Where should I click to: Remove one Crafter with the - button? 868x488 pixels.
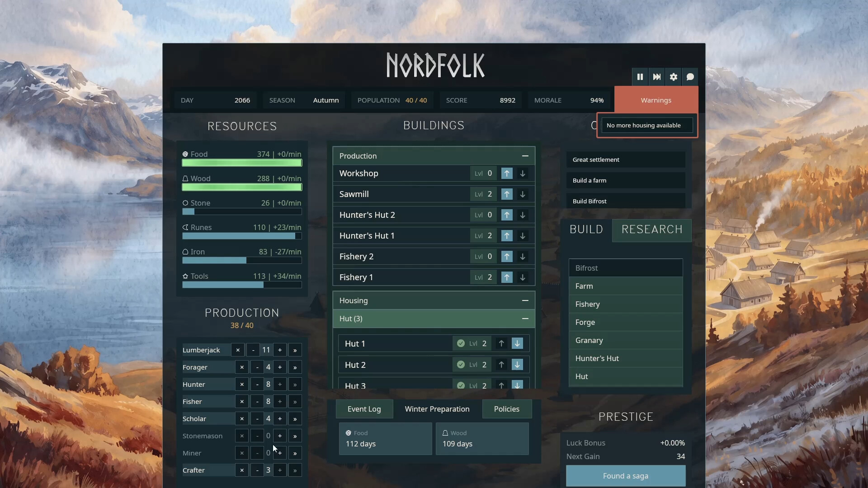257,470
